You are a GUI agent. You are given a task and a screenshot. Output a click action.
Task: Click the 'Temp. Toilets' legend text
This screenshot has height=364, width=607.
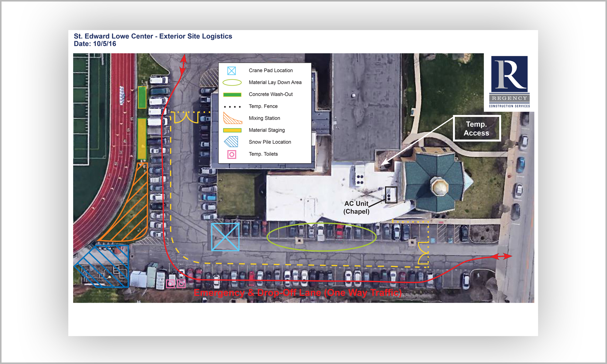coord(263,154)
